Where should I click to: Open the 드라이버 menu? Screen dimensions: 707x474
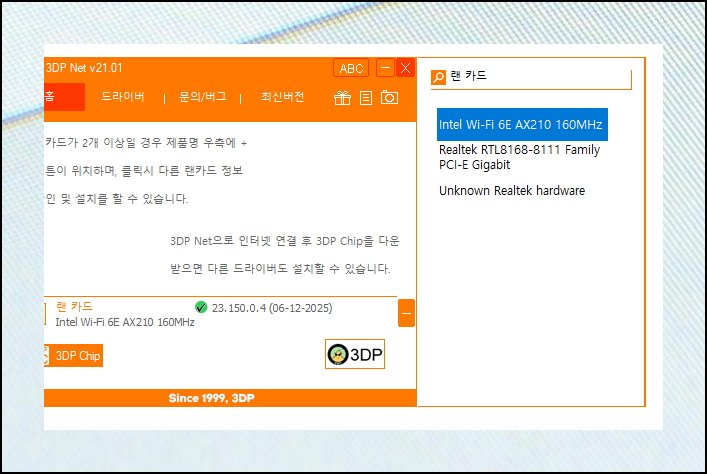click(x=123, y=97)
